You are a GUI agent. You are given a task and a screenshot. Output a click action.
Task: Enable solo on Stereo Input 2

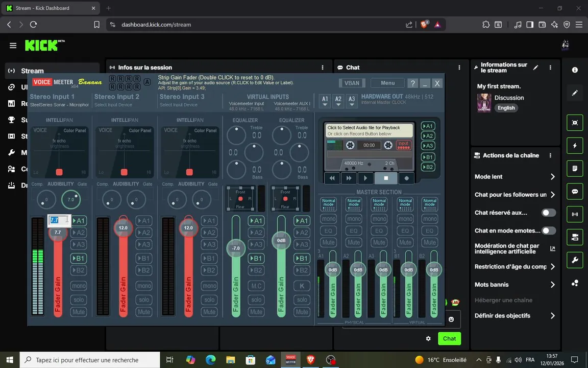point(144,300)
